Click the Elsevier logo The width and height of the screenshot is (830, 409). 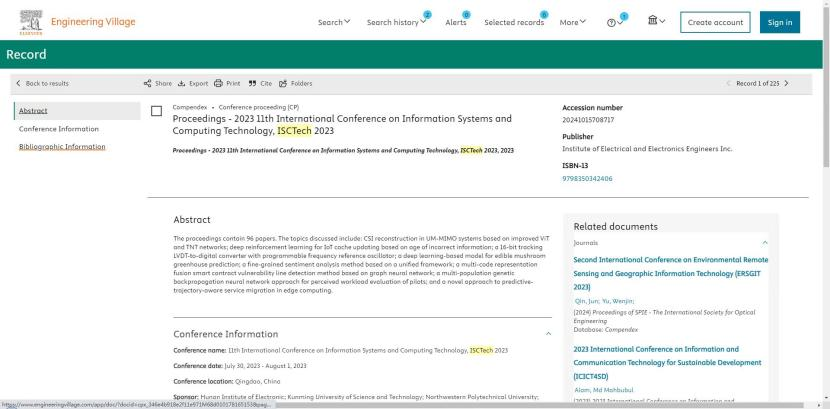31,22
